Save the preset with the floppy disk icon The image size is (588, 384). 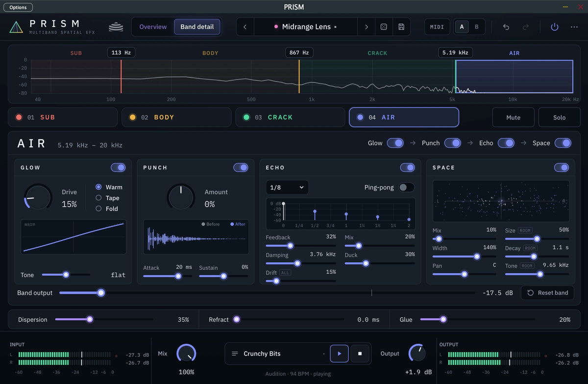[401, 27]
